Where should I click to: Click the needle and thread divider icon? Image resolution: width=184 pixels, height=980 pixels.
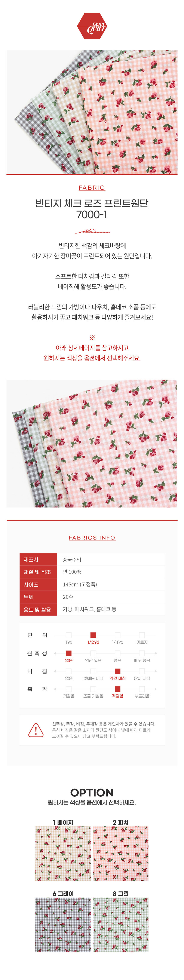pos(92,231)
